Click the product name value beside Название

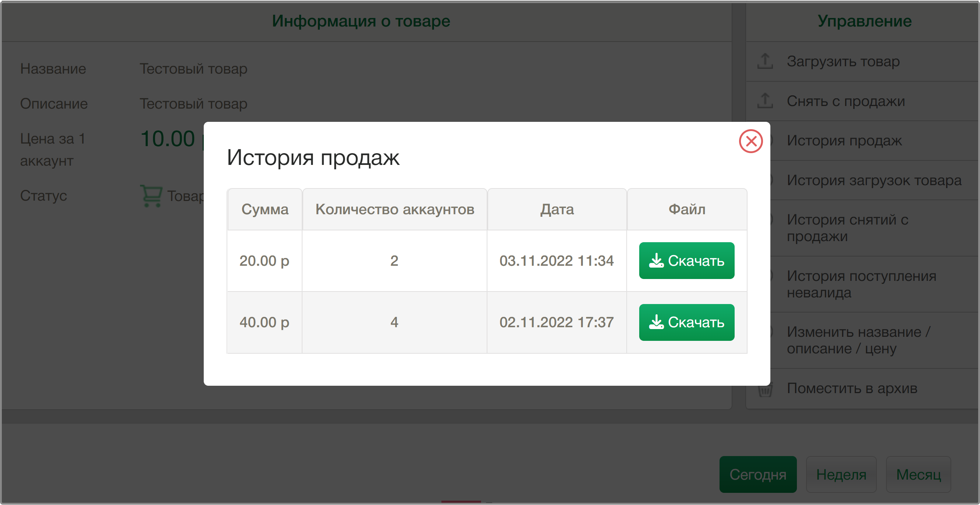[193, 69]
